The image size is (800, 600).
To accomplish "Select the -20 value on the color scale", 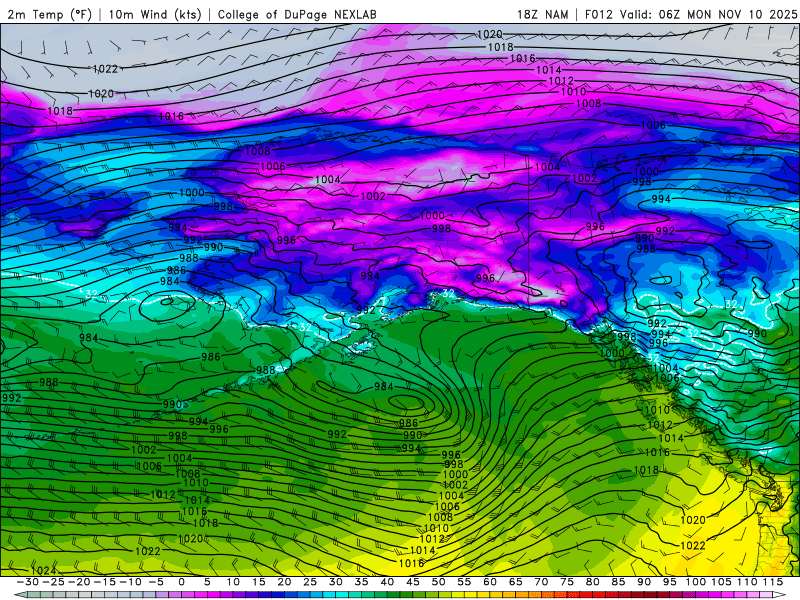I will (x=79, y=582).
